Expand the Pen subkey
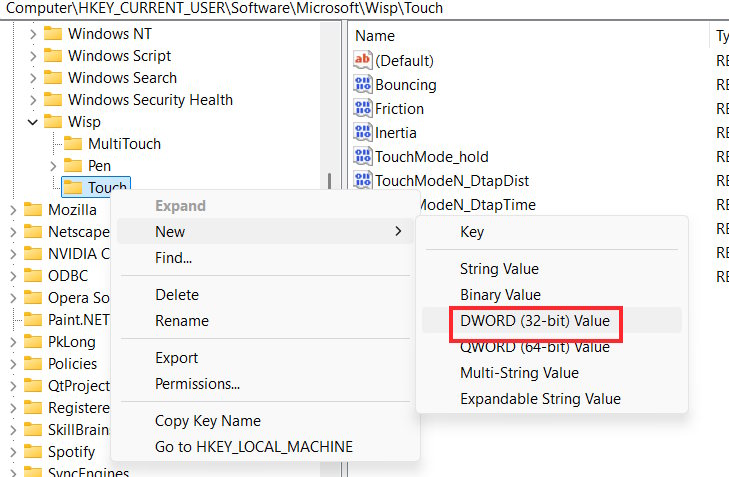The width and height of the screenshot is (729, 477). point(53,166)
